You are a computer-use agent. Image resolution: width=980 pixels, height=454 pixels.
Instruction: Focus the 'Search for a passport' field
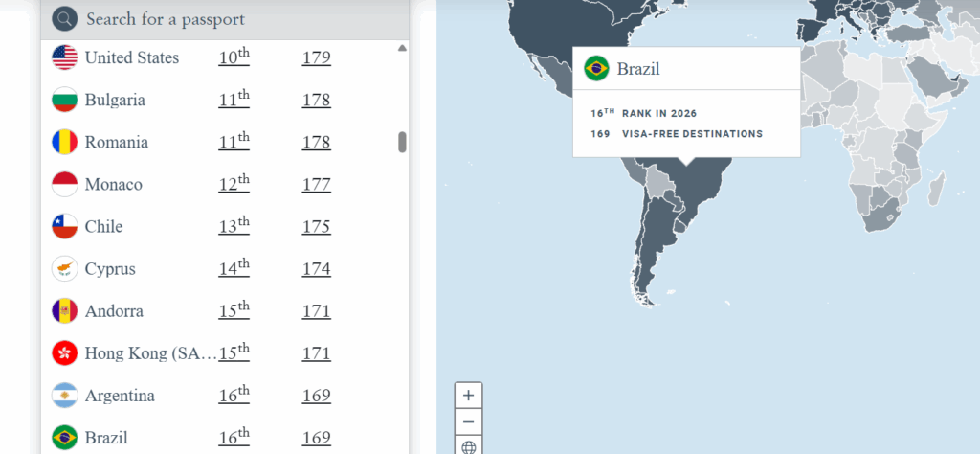tap(225, 19)
